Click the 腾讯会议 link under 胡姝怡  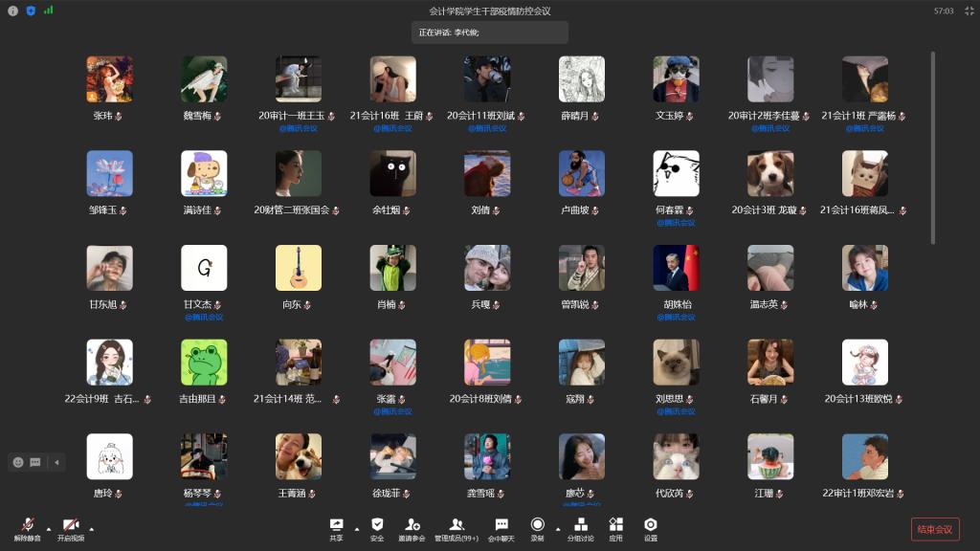(x=677, y=317)
